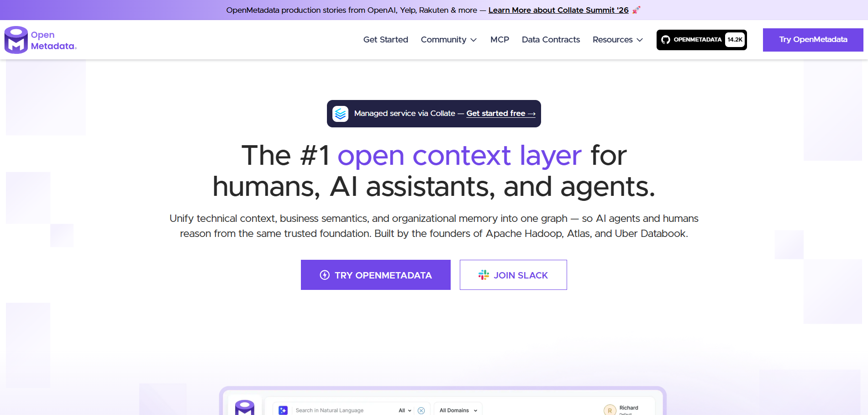The height and width of the screenshot is (415, 868).
Task: Click the Richard profile name
Action: click(629, 408)
